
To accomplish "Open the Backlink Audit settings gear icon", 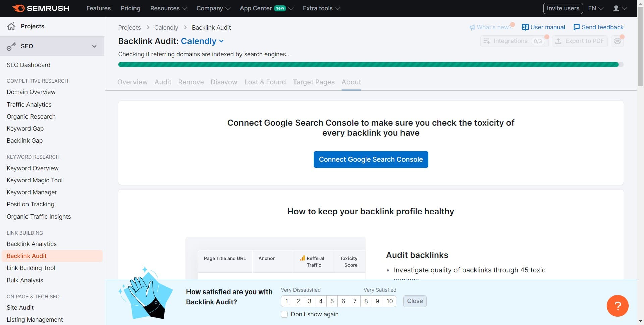I will tap(618, 41).
